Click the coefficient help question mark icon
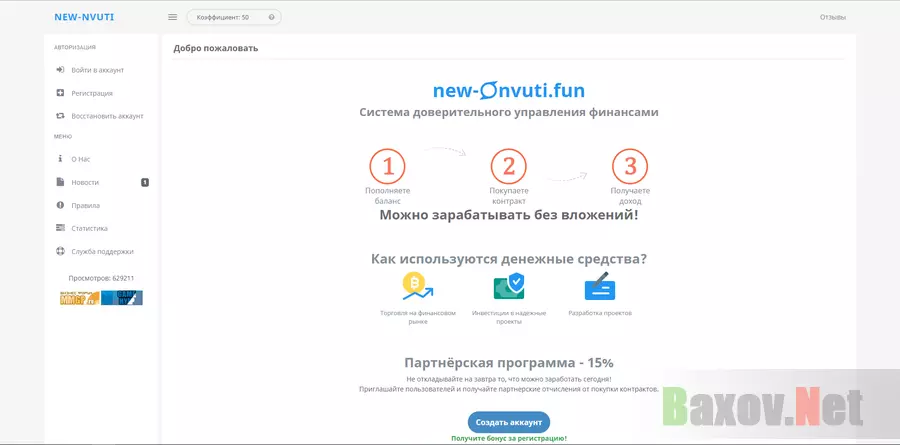Image resolution: width=900 pixels, height=445 pixels. point(271,17)
